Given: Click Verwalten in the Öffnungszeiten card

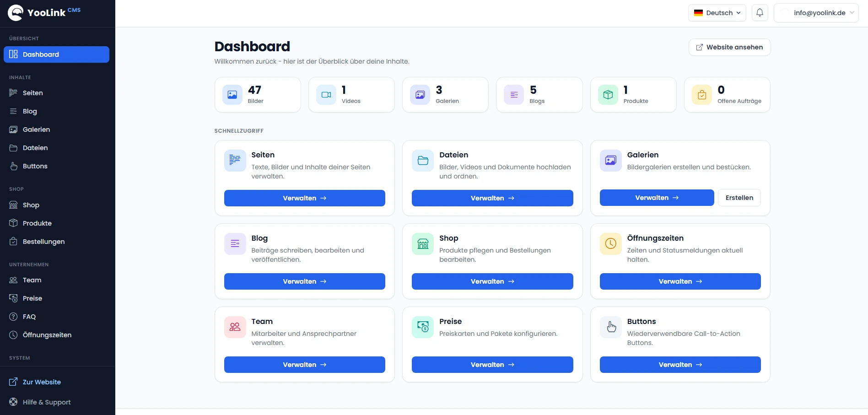Looking at the screenshot, I should tap(680, 281).
